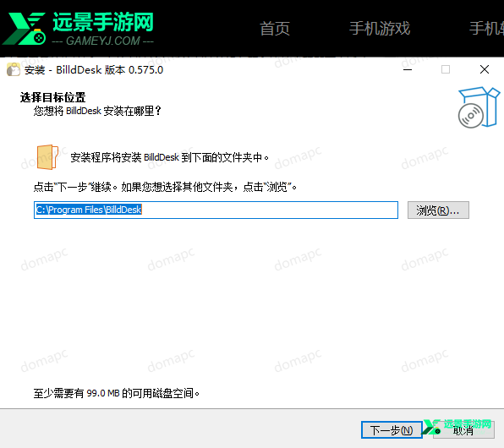Close the BillDesk setup window

485,69
